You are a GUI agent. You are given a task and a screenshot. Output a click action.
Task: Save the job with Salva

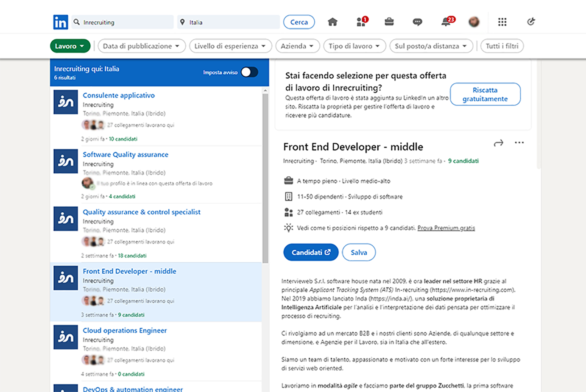click(x=359, y=252)
